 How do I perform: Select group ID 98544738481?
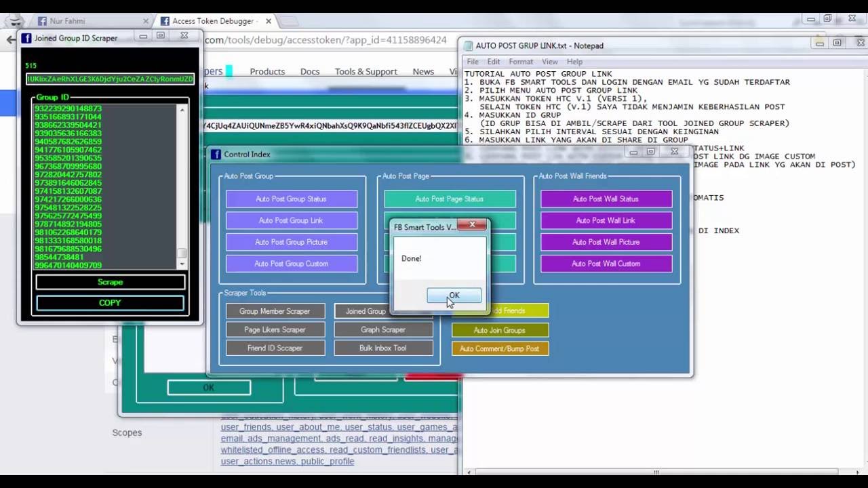(x=59, y=257)
